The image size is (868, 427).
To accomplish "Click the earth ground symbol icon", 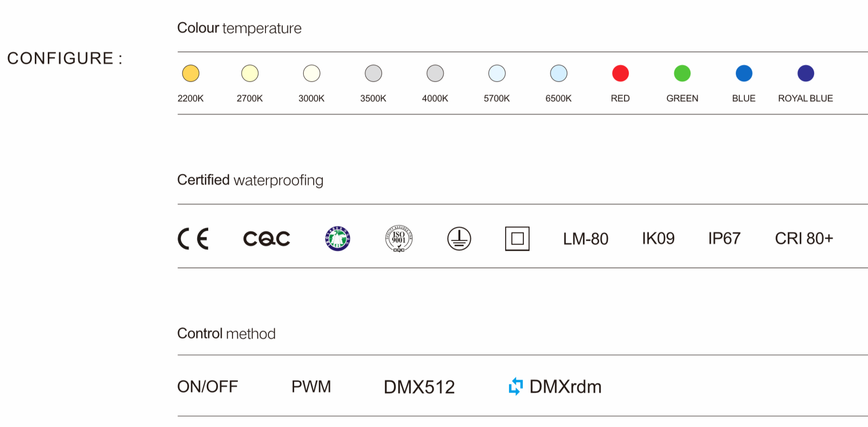I will pyautogui.click(x=459, y=238).
